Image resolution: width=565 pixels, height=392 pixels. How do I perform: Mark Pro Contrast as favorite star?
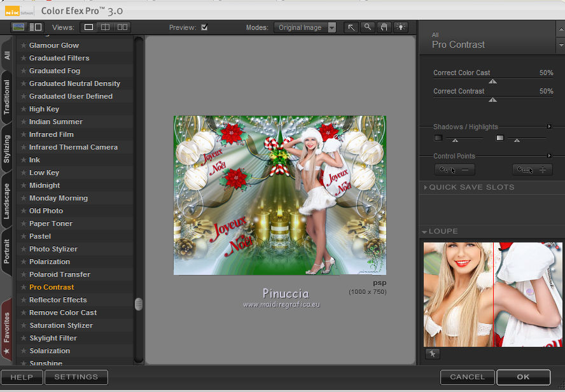(24, 287)
